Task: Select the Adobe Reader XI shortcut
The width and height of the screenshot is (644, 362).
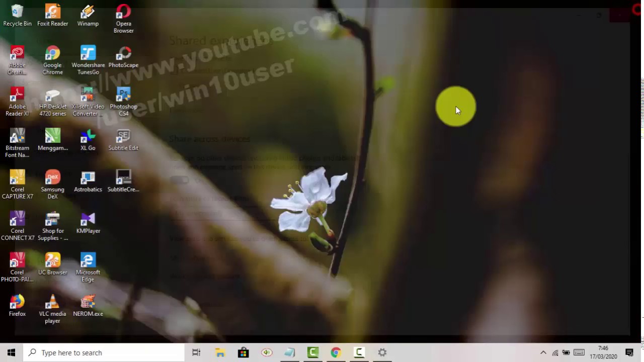Action: tap(17, 102)
